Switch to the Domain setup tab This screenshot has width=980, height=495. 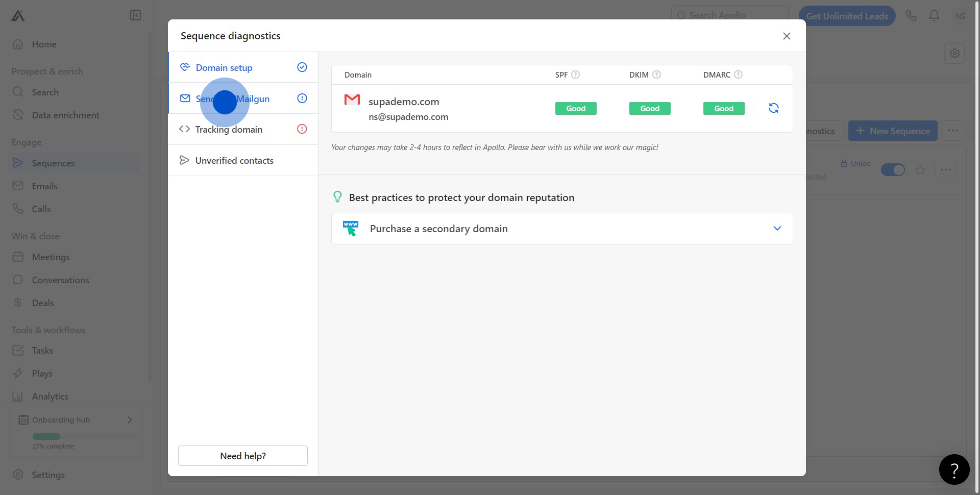coord(224,68)
